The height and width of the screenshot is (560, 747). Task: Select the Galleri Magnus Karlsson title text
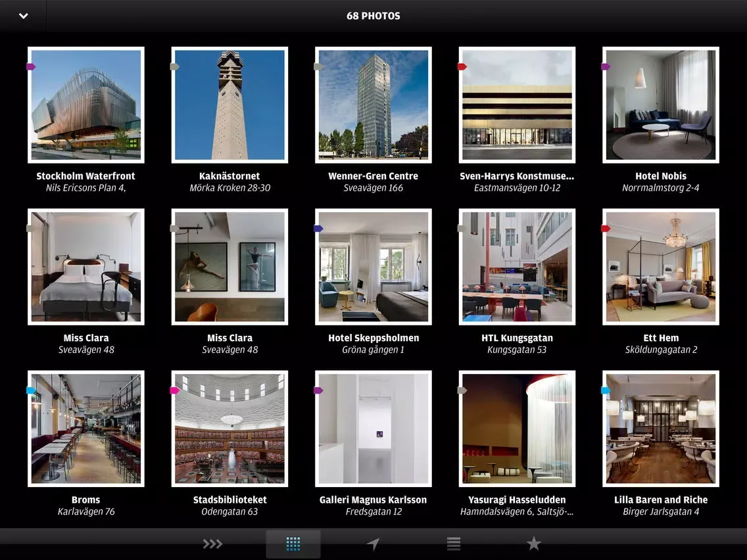(373, 500)
